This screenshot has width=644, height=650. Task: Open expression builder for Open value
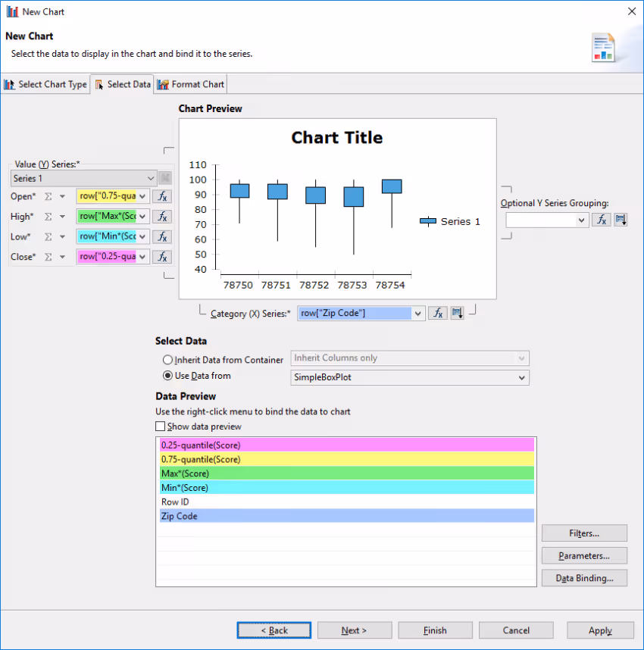(162, 196)
